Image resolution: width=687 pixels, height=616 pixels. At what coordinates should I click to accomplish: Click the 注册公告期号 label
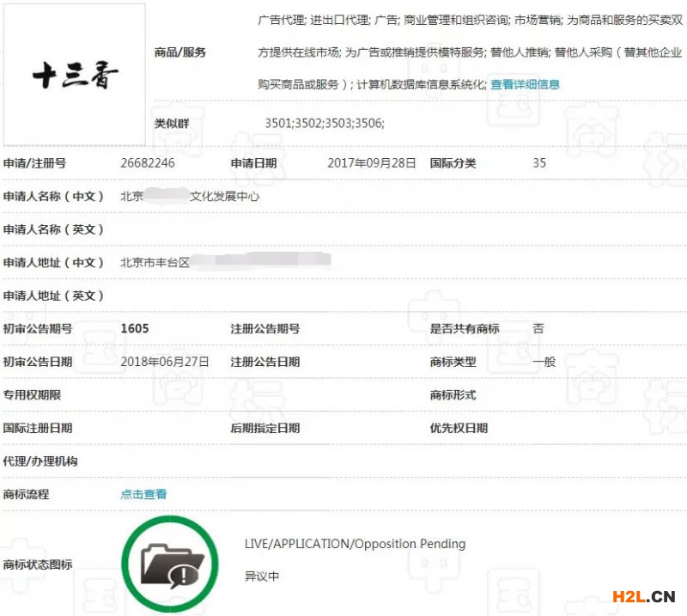(x=265, y=328)
